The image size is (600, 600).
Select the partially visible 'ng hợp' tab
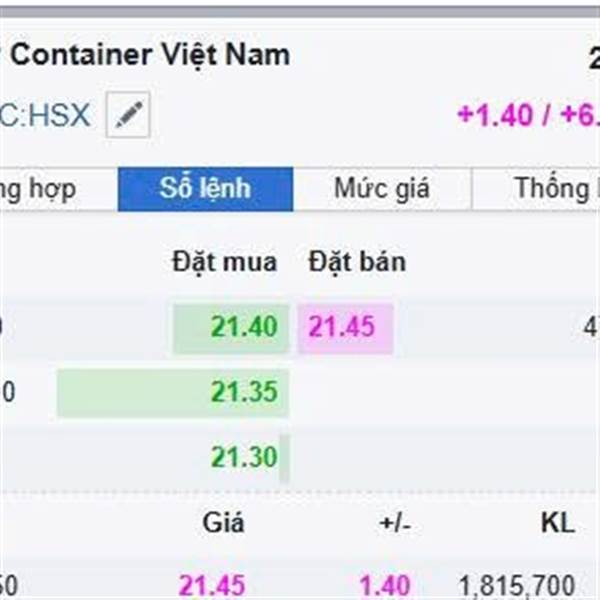(38, 189)
